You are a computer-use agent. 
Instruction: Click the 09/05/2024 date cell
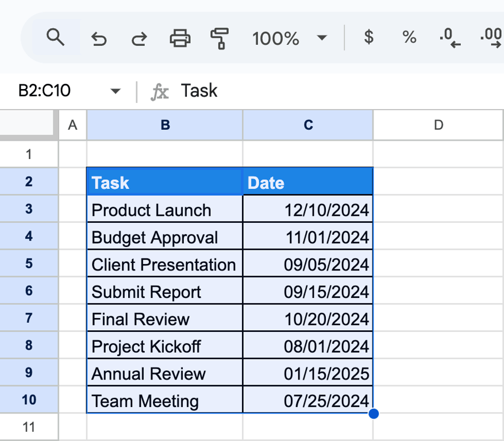click(308, 264)
